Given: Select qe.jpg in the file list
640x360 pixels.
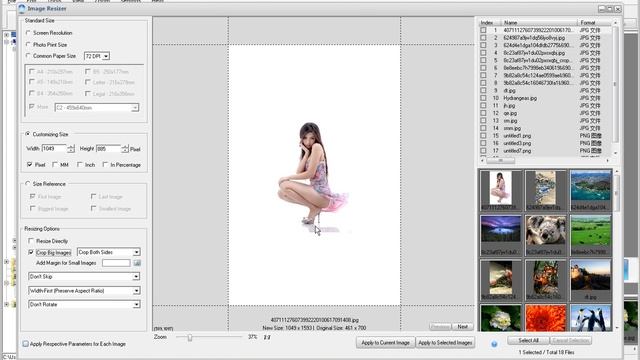Looking at the screenshot, I should 510,113.
